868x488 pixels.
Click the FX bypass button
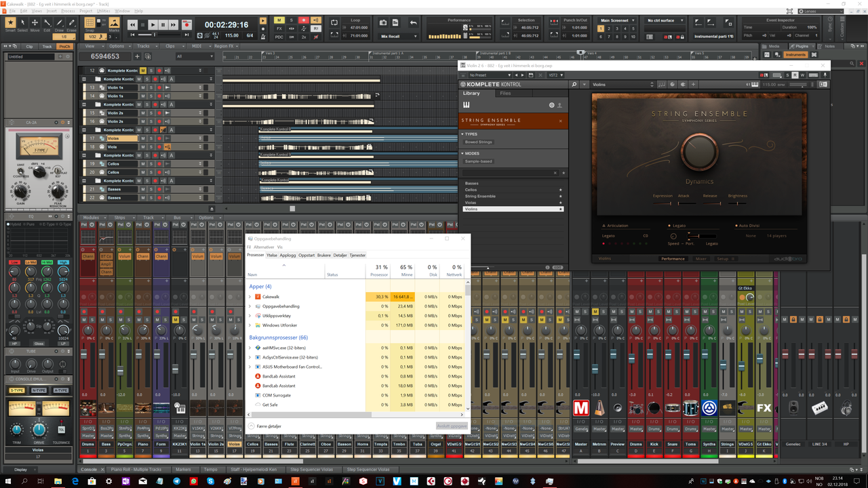279,28
